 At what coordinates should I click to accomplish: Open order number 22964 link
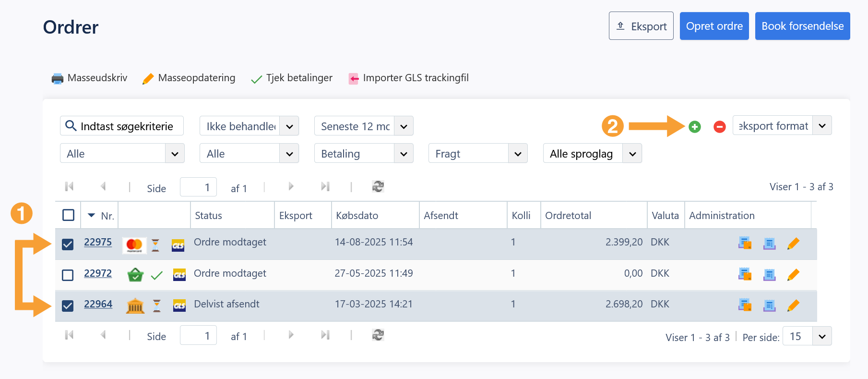tap(98, 304)
